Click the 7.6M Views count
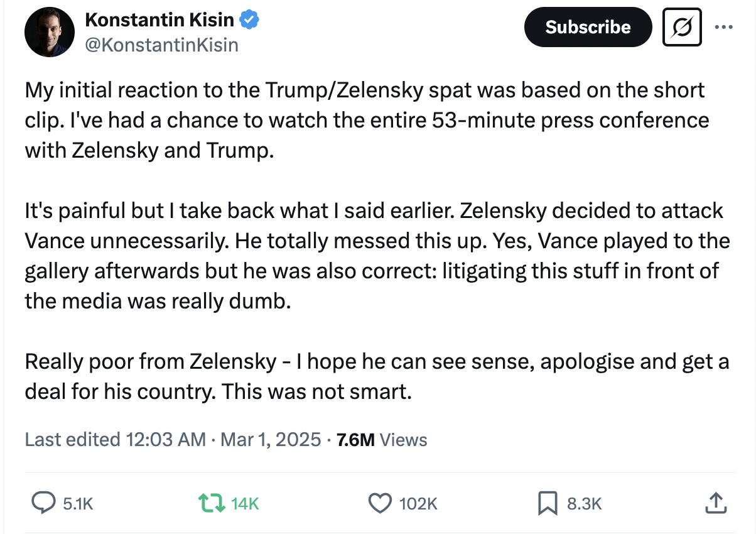Screen dimensions: 756x534 (382, 439)
